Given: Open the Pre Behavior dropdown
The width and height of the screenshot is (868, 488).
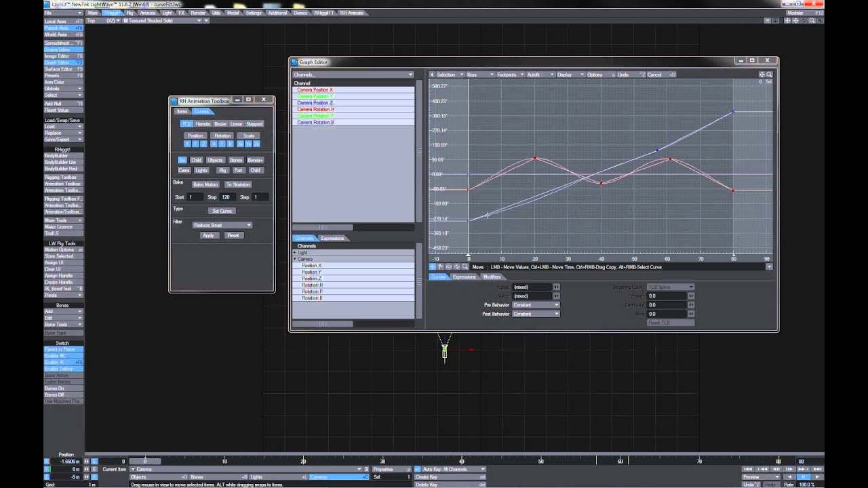Looking at the screenshot, I should coord(536,305).
